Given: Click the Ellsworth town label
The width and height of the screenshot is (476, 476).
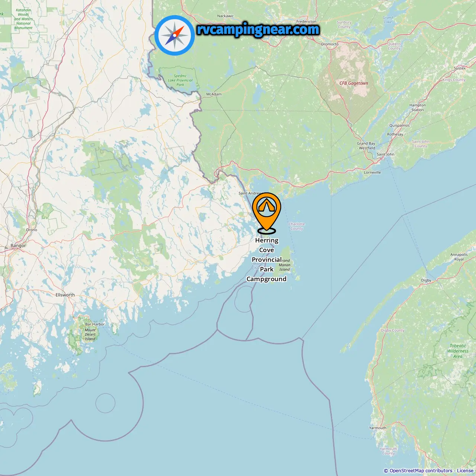Looking at the screenshot, I should coord(65,295).
